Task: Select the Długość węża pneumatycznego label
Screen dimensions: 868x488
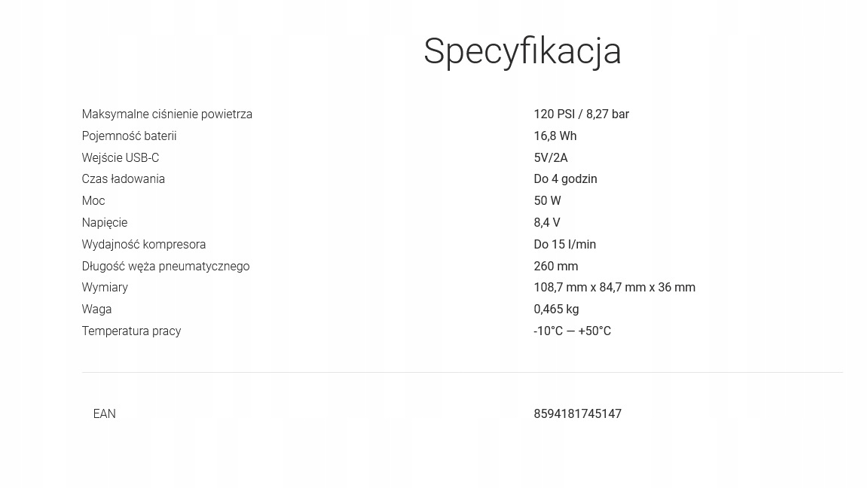Action: click(165, 267)
